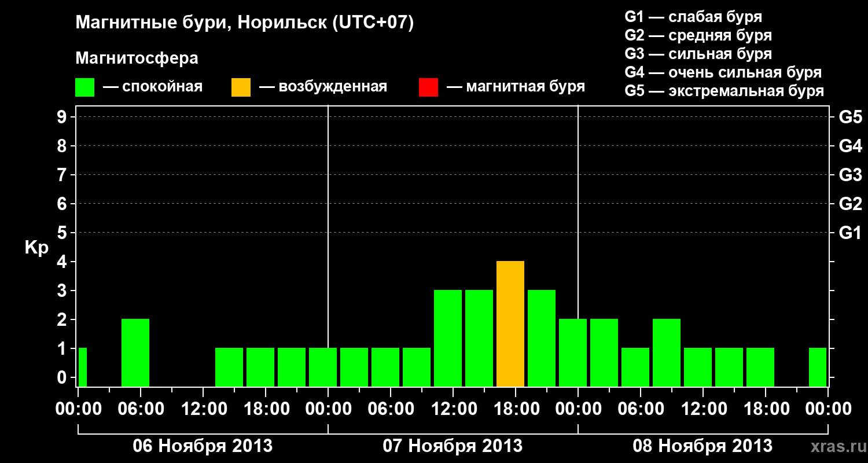Select the orange Kp 4 bar

coord(510,324)
